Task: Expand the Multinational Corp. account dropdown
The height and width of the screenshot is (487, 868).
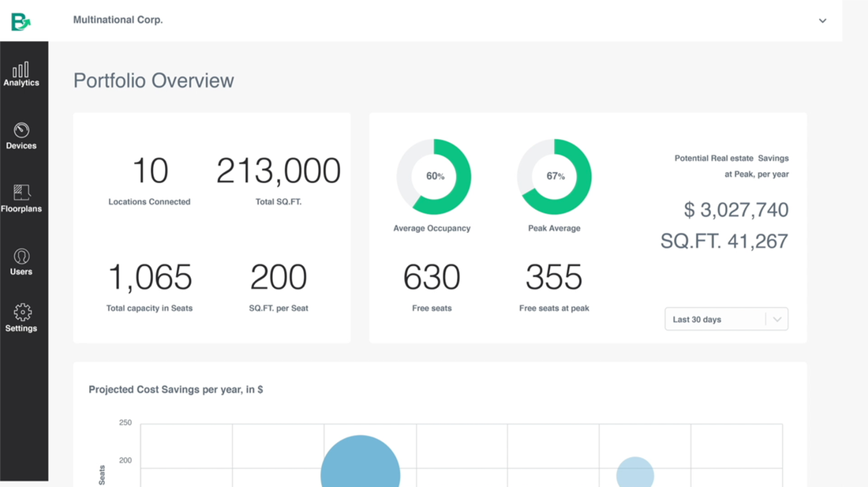Action: point(822,21)
